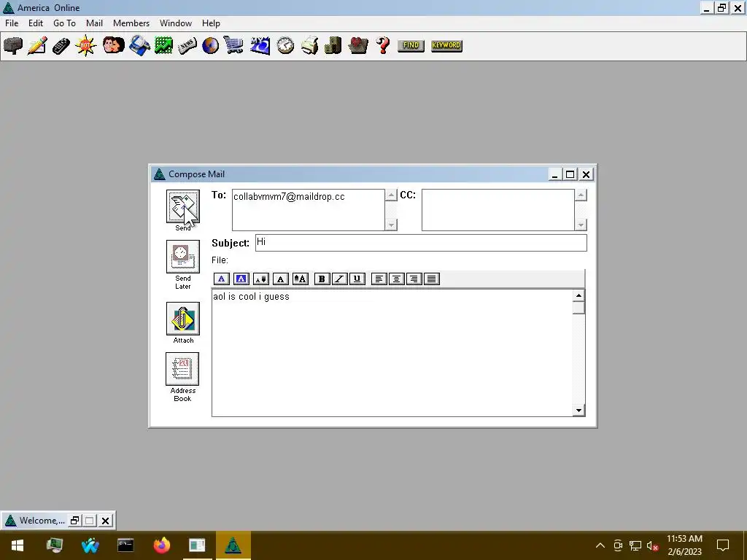Click the File Search floppy disk icon
Image resolution: width=747 pixels, height=560 pixels.
click(139, 46)
